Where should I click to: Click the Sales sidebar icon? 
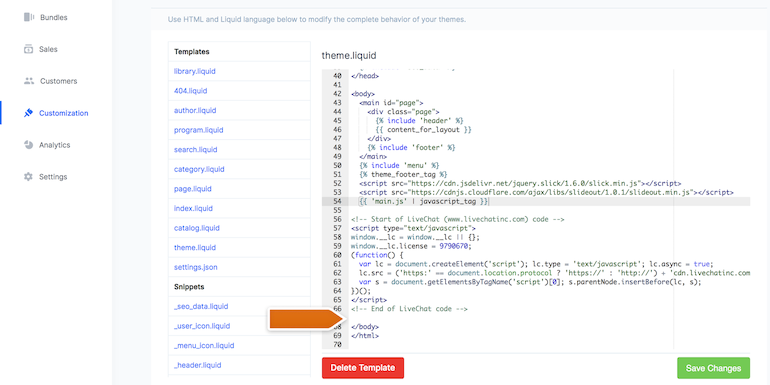pyautogui.click(x=28, y=49)
